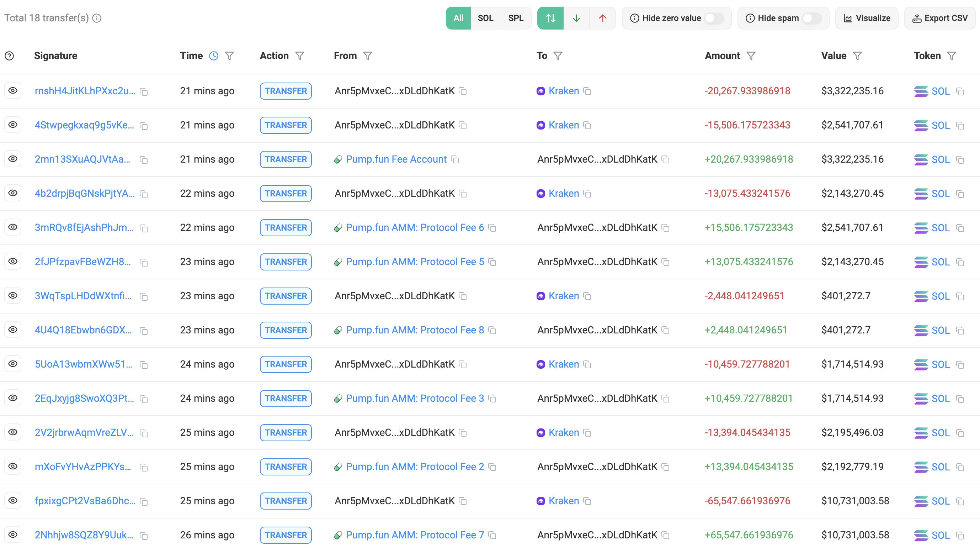
Task: Open Kraken link in 4Stwpegkxaq9g5vKe row
Action: [x=564, y=125]
